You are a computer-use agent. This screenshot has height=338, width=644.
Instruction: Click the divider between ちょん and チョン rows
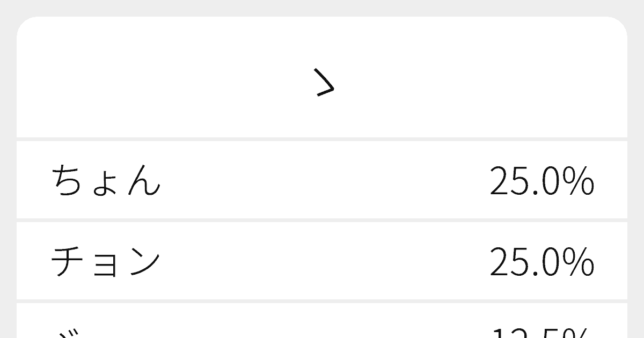pyautogui.click(x=322, y=220)
